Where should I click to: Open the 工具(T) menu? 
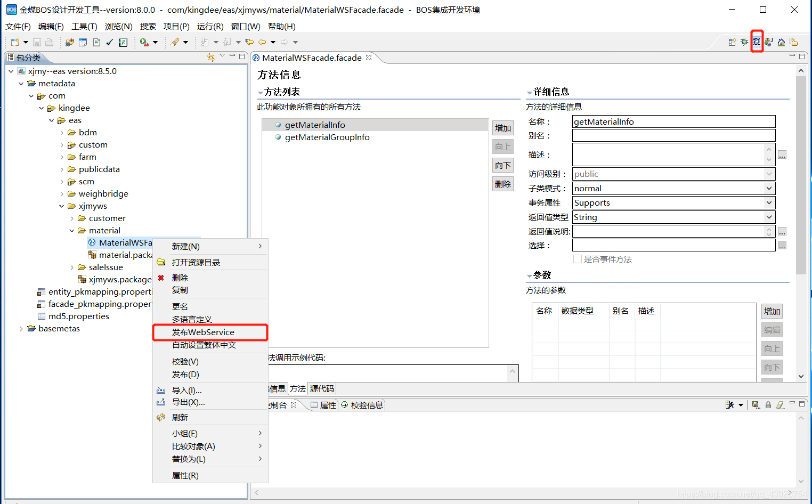84,26
